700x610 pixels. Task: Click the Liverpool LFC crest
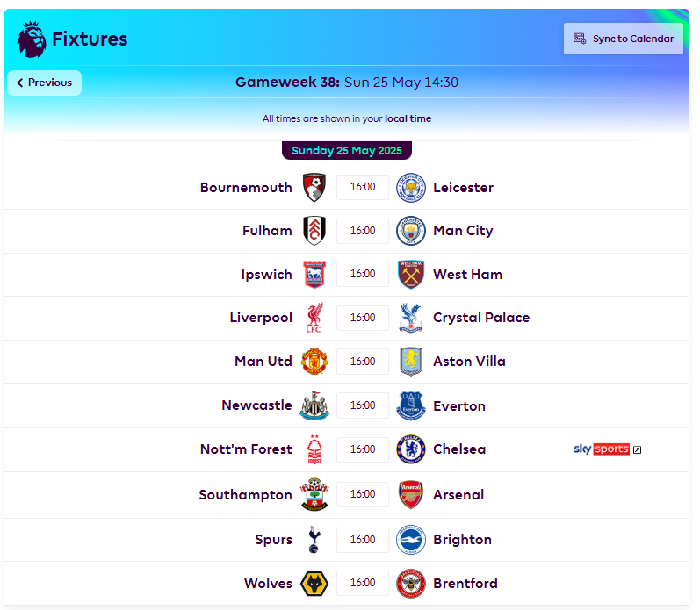pos(314,318)
